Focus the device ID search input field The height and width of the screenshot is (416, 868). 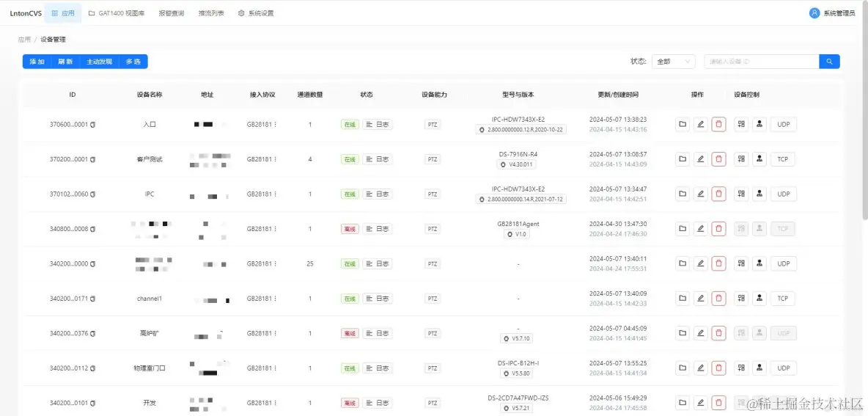762,62
